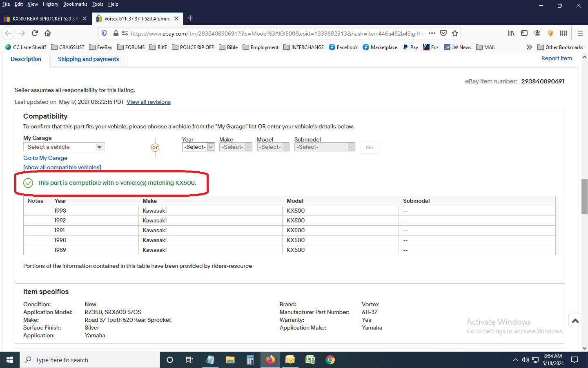Open a new browser tab

[x=190, y=18]
